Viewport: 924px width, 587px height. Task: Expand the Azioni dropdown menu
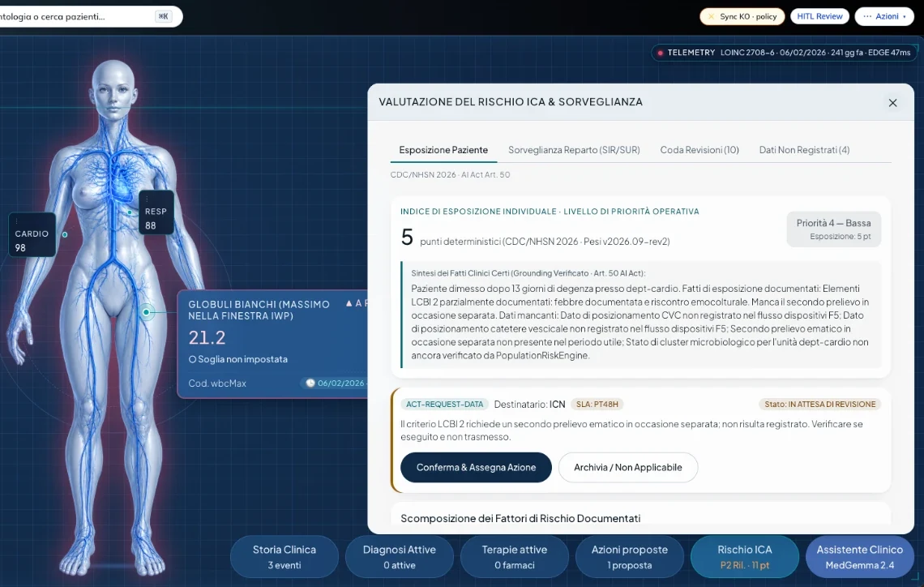(x=884, y=16)
